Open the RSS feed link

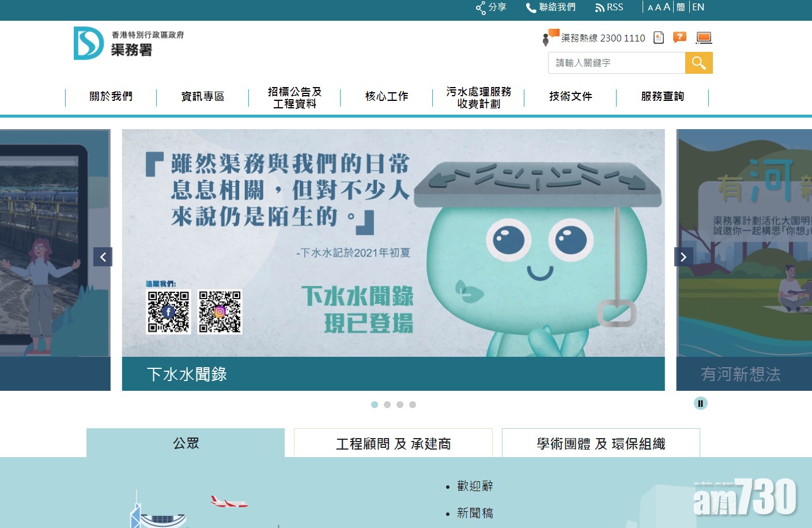[609, 7]
